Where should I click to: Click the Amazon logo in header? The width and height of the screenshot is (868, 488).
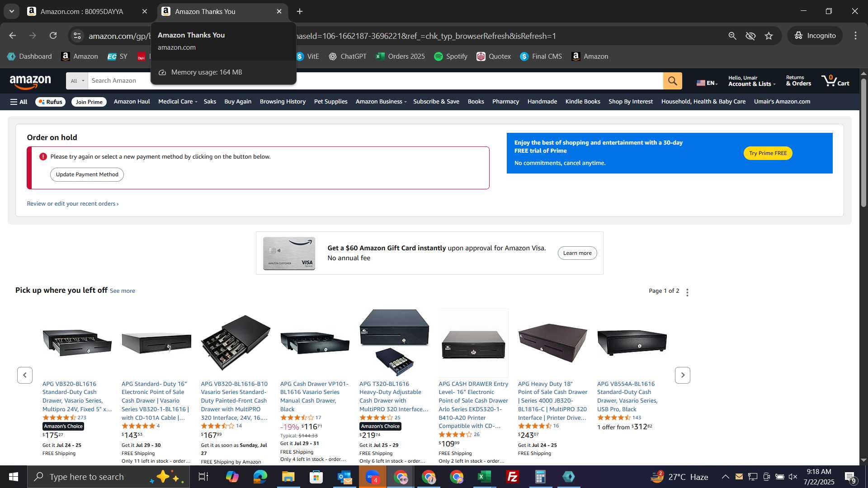(30, 82)
